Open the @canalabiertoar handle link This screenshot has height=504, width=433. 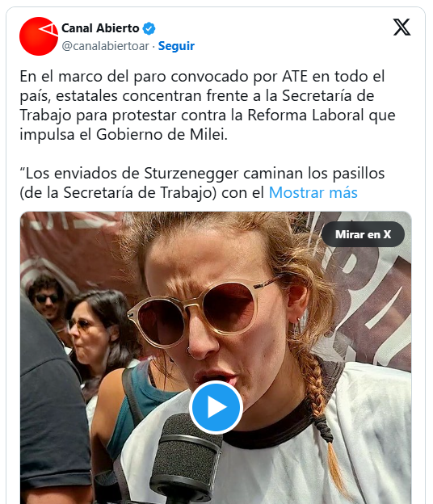tap(106, 46)
